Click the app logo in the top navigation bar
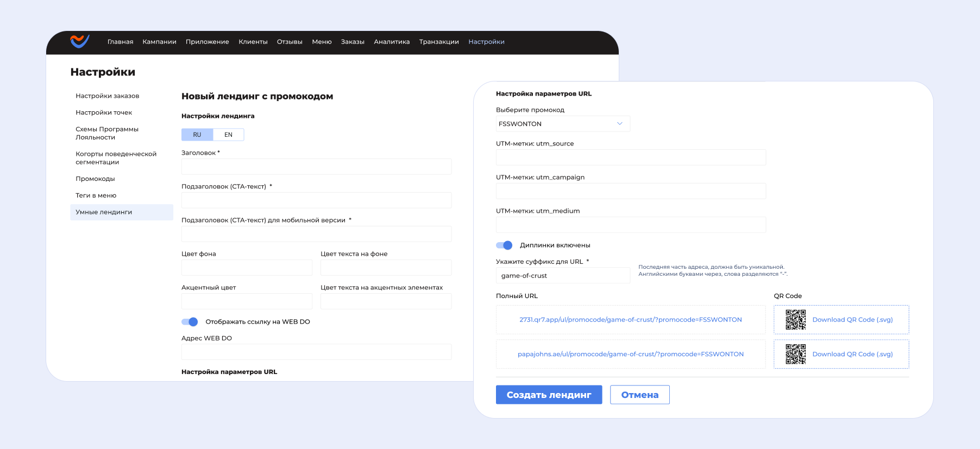 (80, 41)
